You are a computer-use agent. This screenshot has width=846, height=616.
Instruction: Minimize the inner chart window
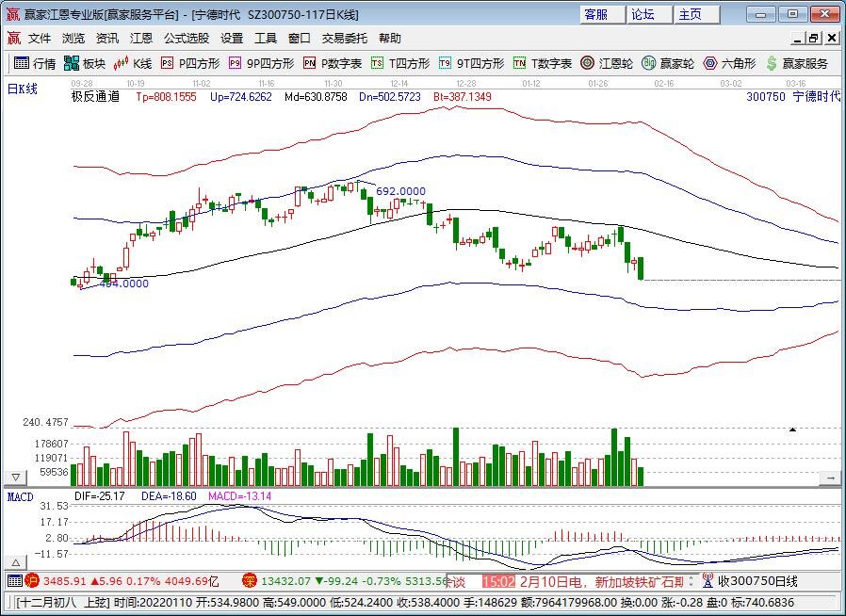point(798,39)
